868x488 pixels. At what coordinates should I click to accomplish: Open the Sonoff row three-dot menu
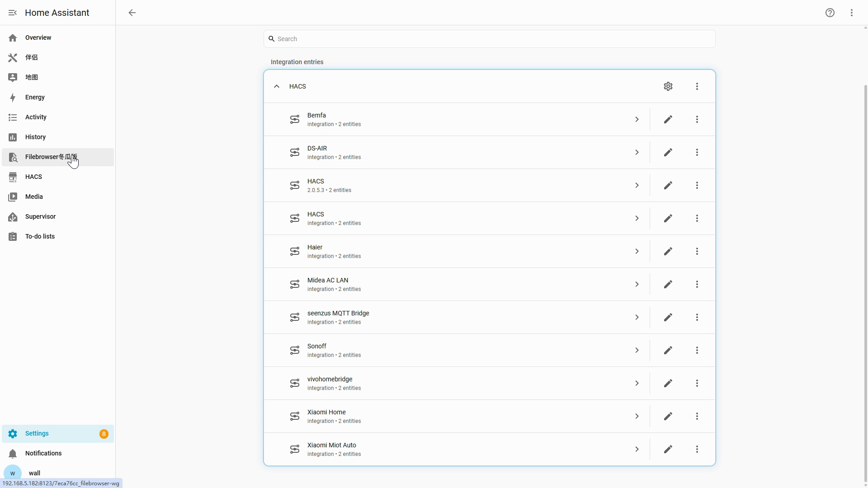click(697, 350)
